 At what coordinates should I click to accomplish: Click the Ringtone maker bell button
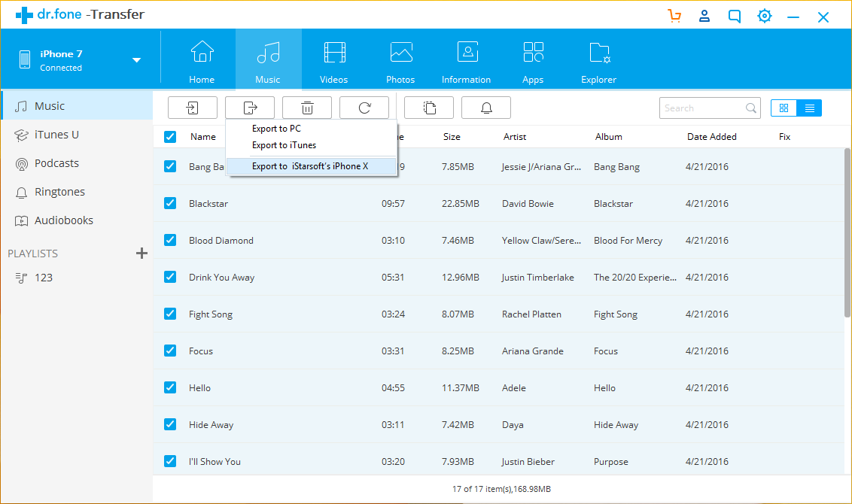(x=486, y=108)
